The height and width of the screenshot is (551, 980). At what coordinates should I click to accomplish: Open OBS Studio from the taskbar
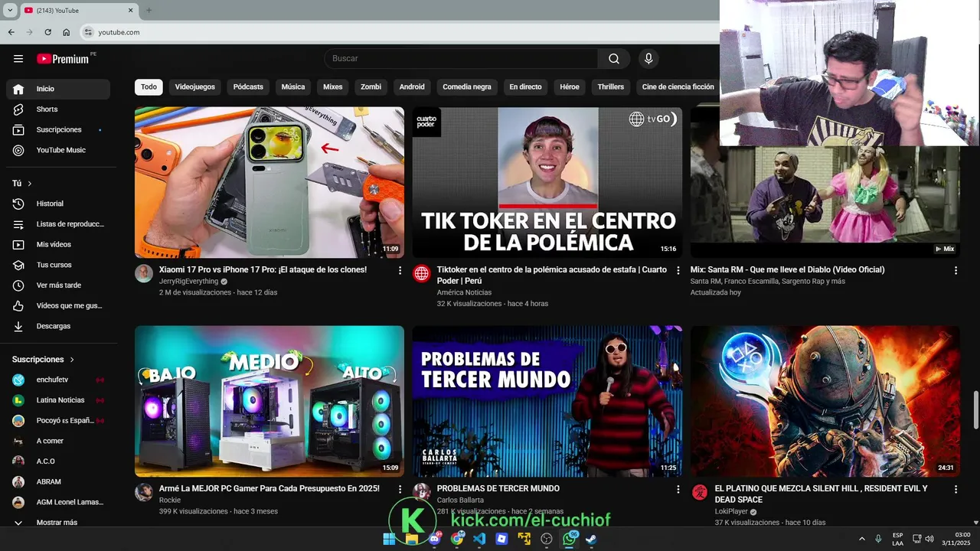click(547, 539)
